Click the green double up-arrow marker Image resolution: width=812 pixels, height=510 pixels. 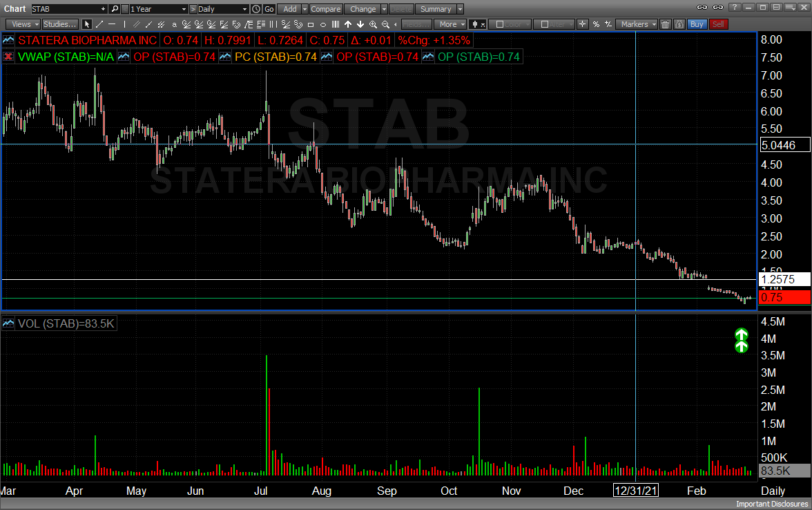coord(742,341)
